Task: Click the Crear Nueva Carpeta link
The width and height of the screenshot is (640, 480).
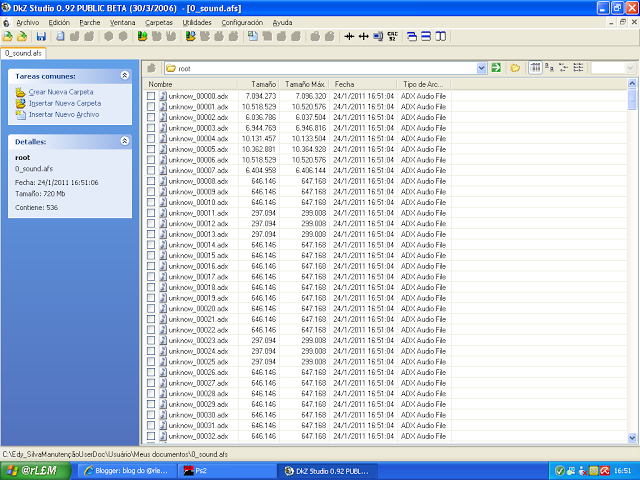Action: 61,92
